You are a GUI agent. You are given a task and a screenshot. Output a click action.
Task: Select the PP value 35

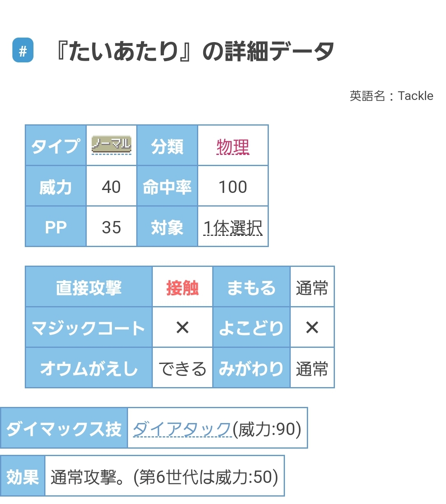111,227
